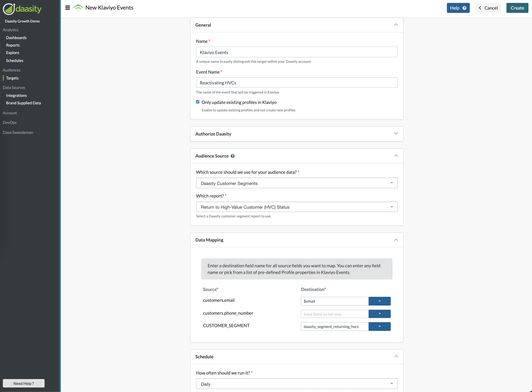Collapse the Audience Source section

click(396, 156)
